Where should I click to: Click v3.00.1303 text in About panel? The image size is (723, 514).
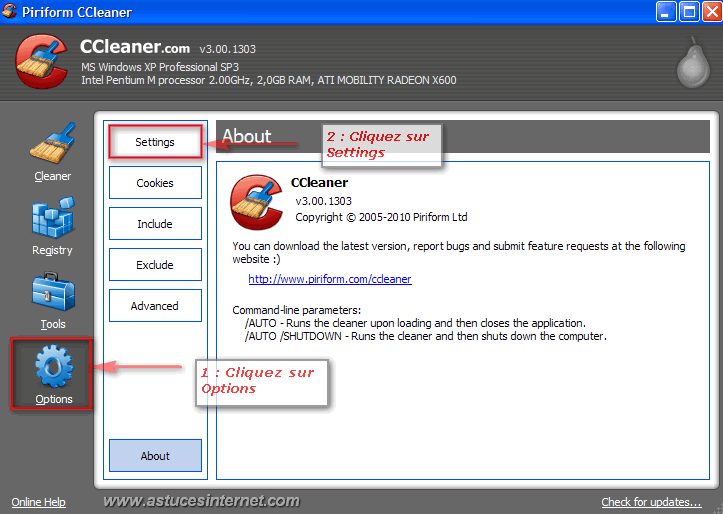tap(323, 201)
